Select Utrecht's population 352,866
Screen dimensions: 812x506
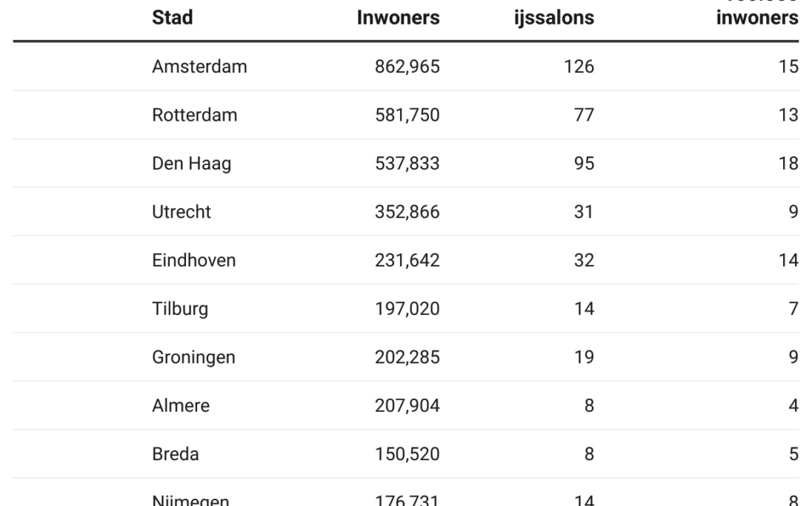[x=407, y=212]
